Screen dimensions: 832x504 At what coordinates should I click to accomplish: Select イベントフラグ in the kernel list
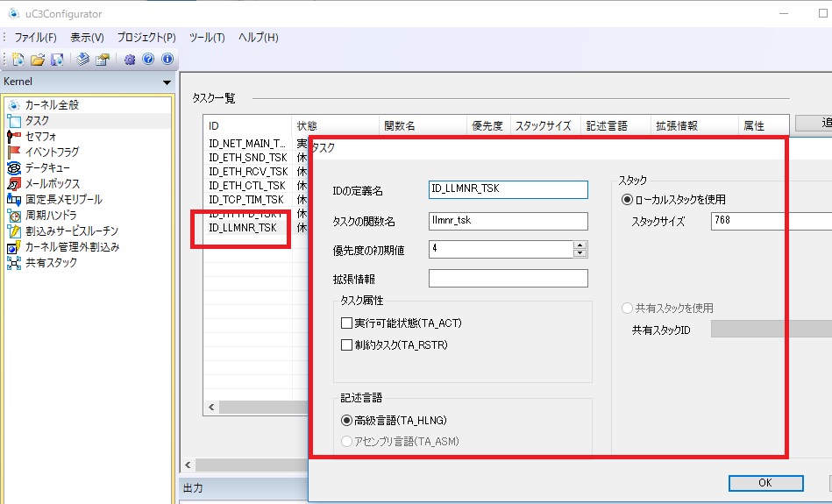coord(51,152)
